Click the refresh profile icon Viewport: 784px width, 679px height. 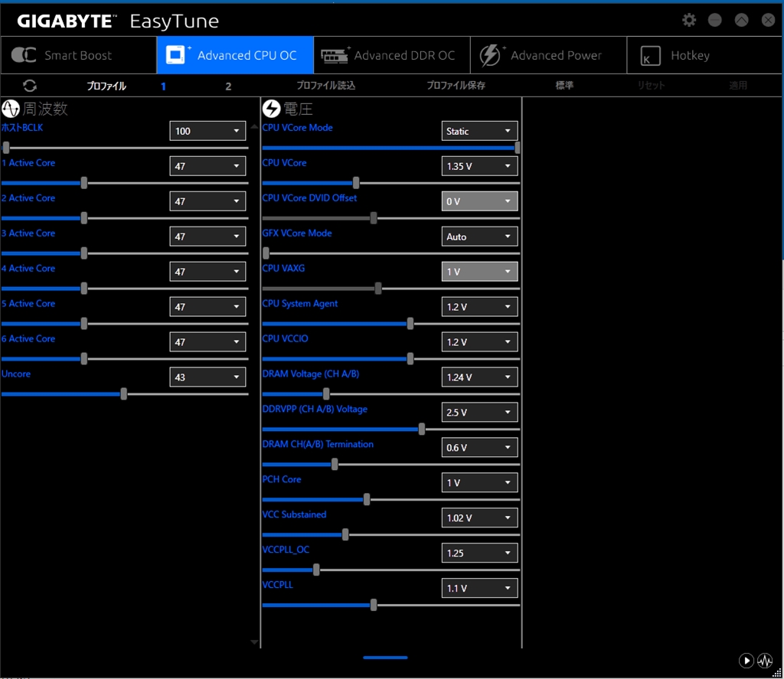pyautogui.click(x=30, y=86)
